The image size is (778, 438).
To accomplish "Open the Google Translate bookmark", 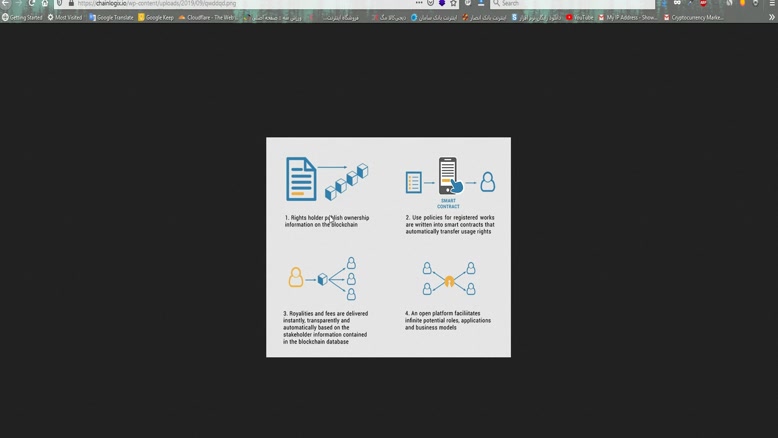I will pyautogui.click(x=112, y=17).
